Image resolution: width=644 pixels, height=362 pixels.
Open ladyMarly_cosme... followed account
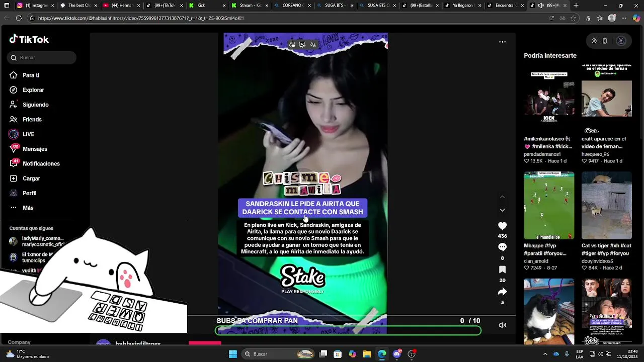[37, 241]
